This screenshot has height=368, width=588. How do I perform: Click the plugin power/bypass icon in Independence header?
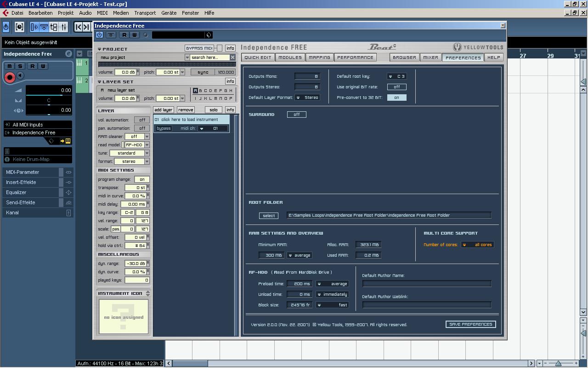pos(99,35)
